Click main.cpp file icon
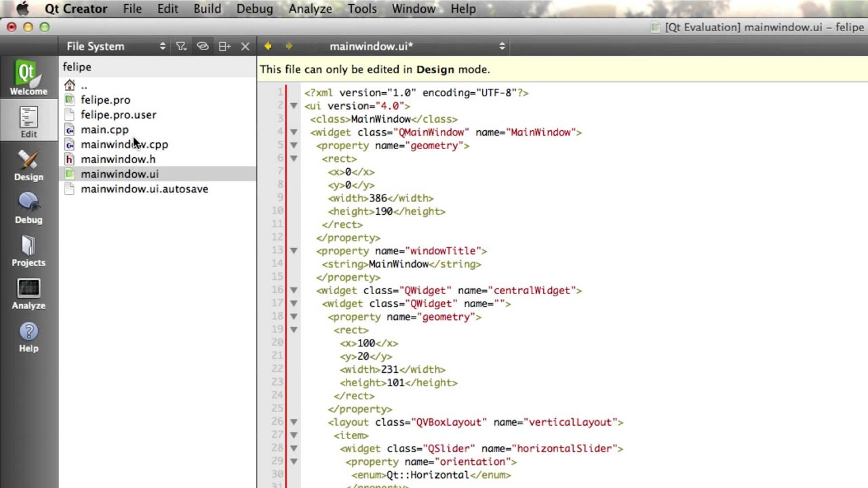Viewport: 868px width, 488px height. [x=69, y=129]
